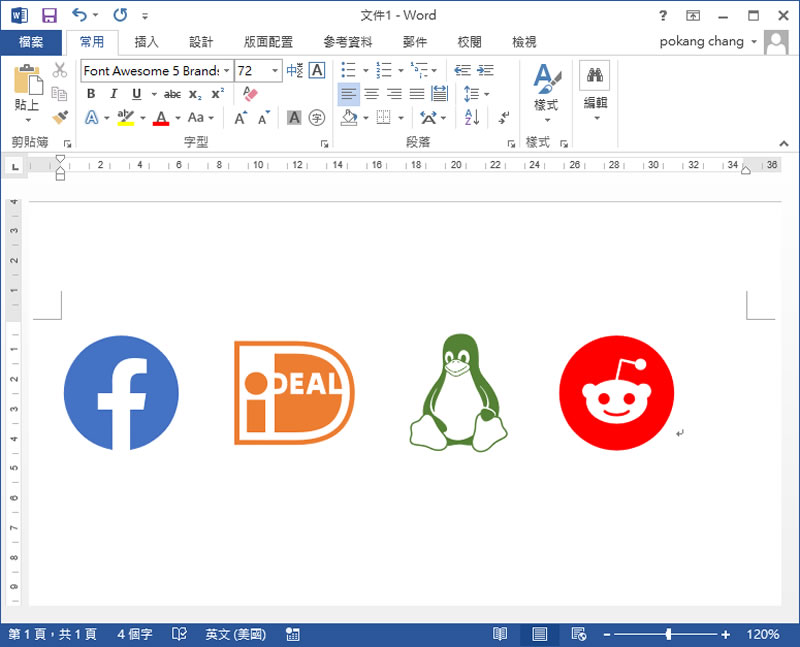
Task: Open the Styles (樣式) gallery
Action: 546,92
